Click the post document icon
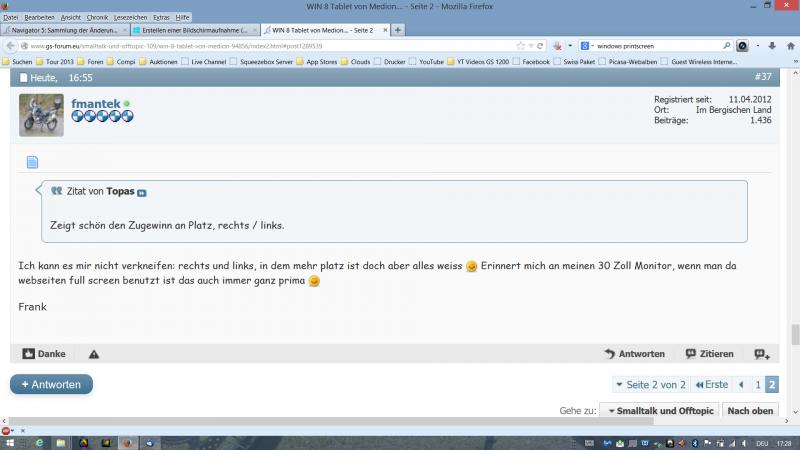Screen dimensions: 800x450 point(32,162)
